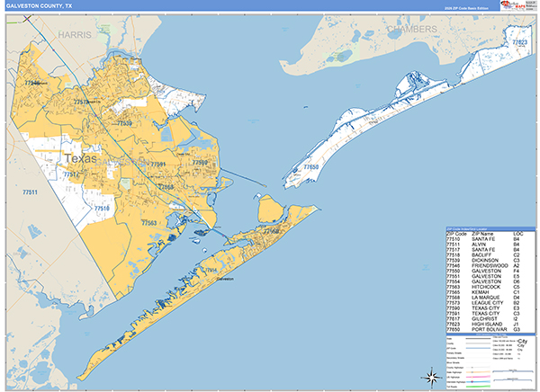Click the orange State Highways legend line

pos(478,372)
